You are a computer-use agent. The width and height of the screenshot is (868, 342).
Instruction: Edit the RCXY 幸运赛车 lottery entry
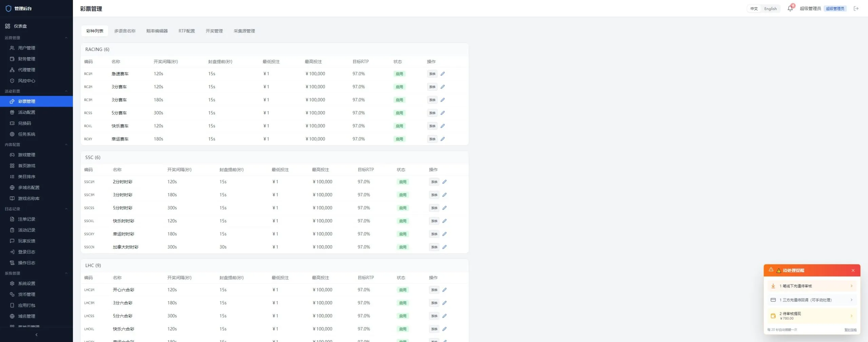click(442, 139)
